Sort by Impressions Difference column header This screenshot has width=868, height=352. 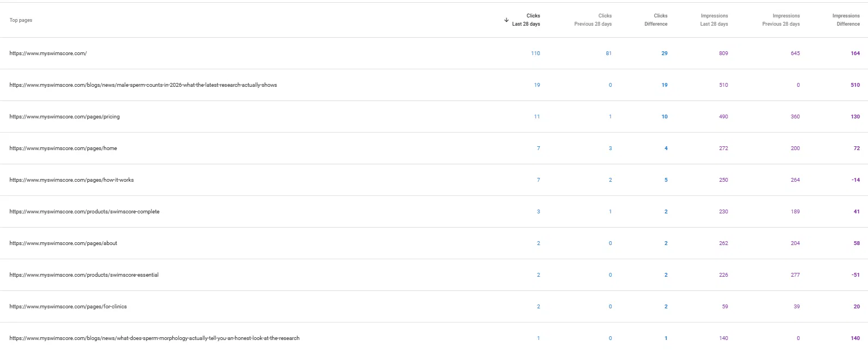point(846,20)
